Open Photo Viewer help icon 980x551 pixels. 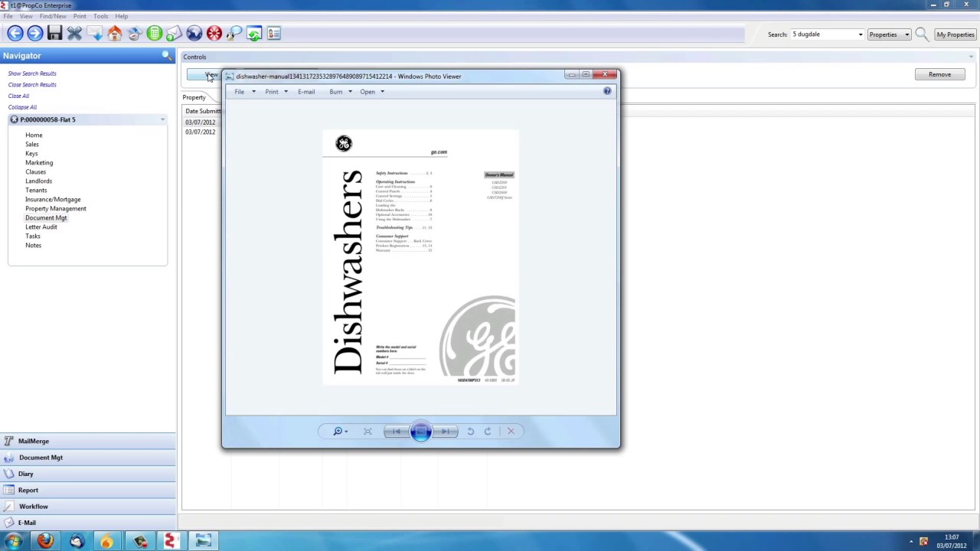[607, 91]
